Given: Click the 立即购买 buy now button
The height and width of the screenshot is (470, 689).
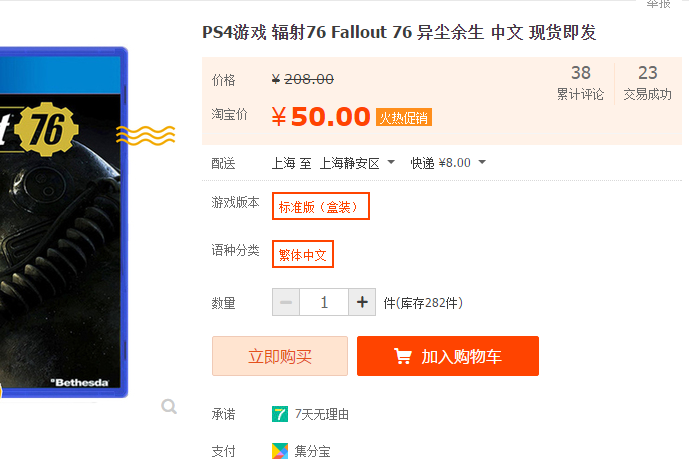Looking at the screenshot, I should coord(280,356).
